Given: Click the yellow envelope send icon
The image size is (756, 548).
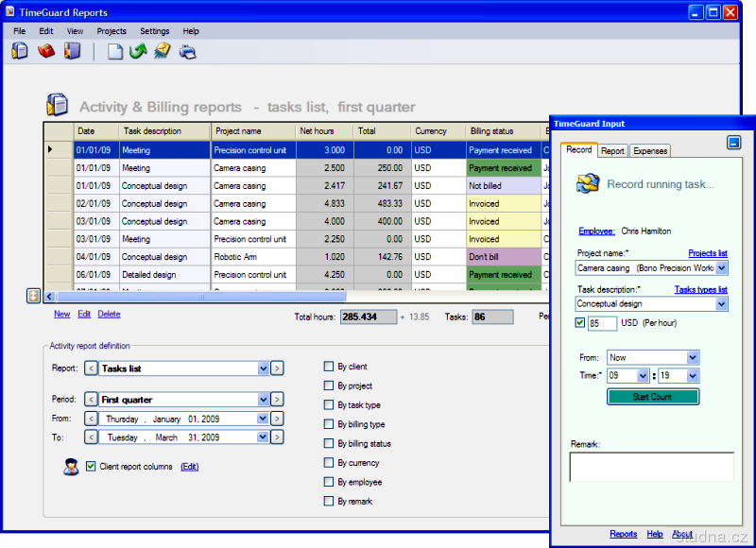Looking at the screenshot, I should 163,51.
